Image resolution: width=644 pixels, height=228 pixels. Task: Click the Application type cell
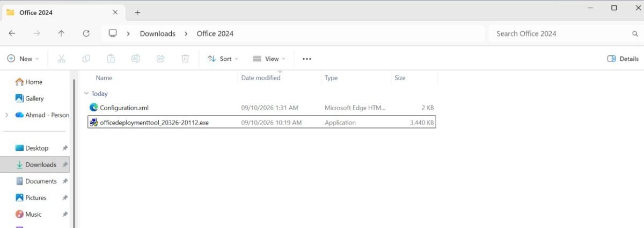340,123
